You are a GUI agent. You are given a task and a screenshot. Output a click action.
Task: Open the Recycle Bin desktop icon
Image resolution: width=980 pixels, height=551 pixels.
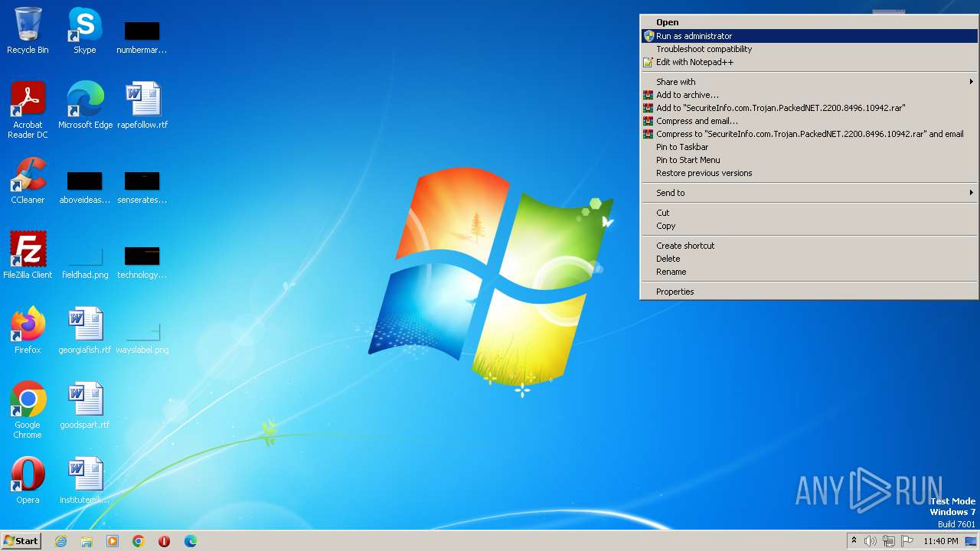(x=28, y=31)
